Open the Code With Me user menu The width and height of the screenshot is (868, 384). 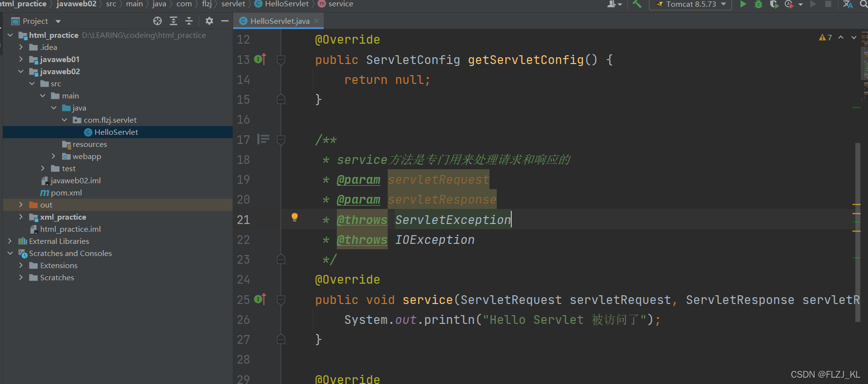click(x=615, y=4)
